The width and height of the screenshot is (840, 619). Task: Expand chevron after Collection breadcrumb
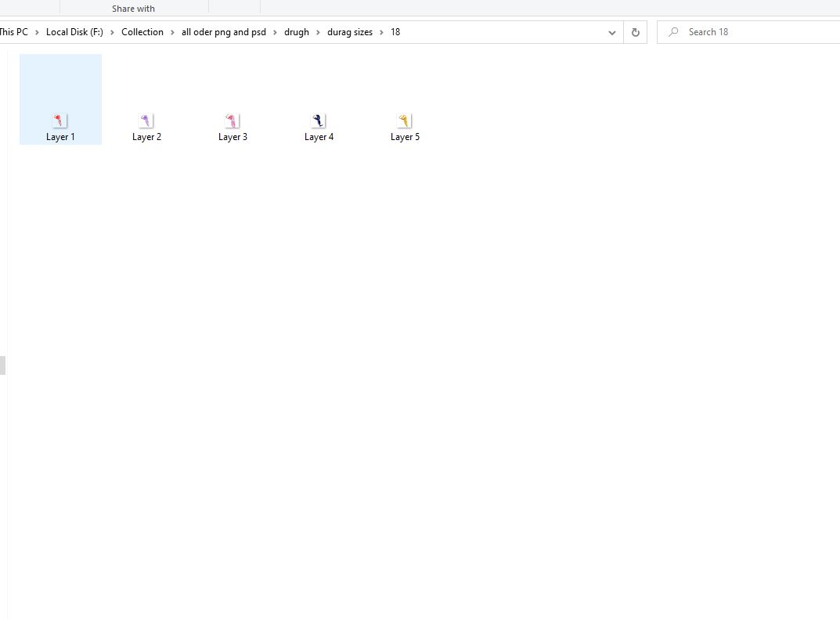[172, 33]
